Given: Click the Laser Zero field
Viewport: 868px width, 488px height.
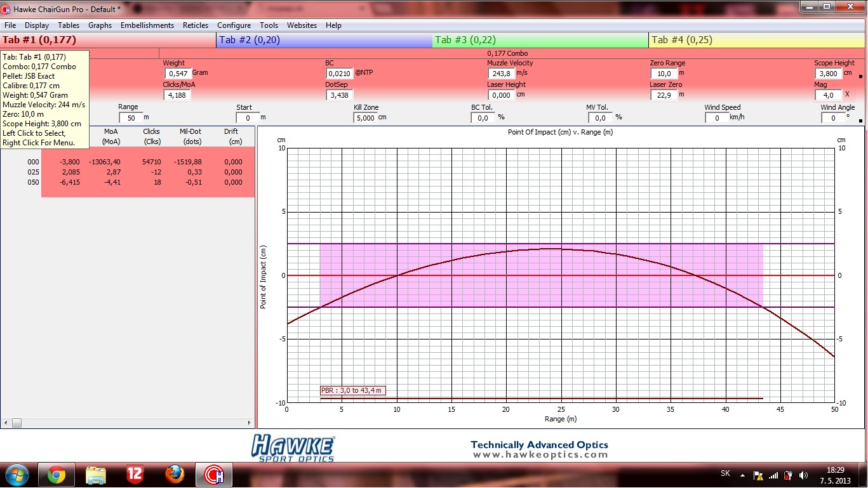Looking at the screenshot, I should point(664,95).
